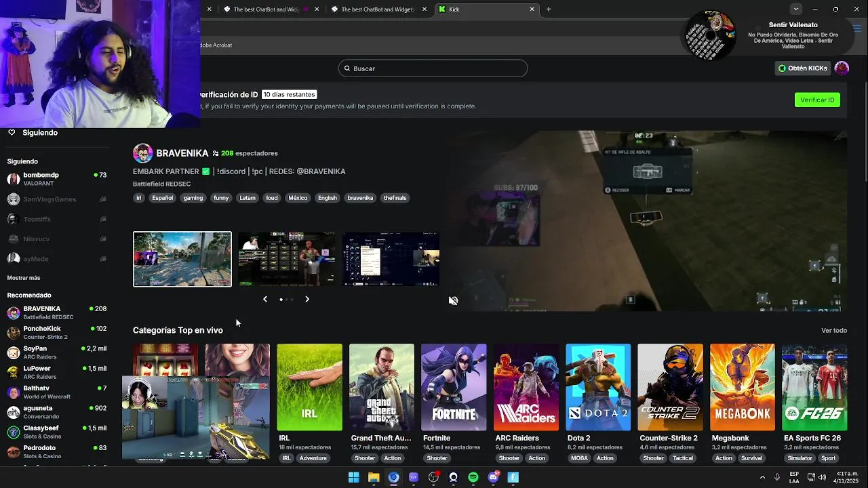This screenshot has width=868, height=488.
Task: Open Ver todo categories link
Action: pyautogui.click(x=834, y=331)
